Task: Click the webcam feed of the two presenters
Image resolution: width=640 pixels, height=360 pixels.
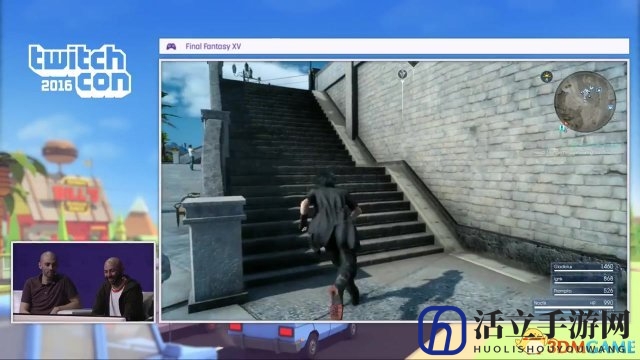Action: coord(84,282)
